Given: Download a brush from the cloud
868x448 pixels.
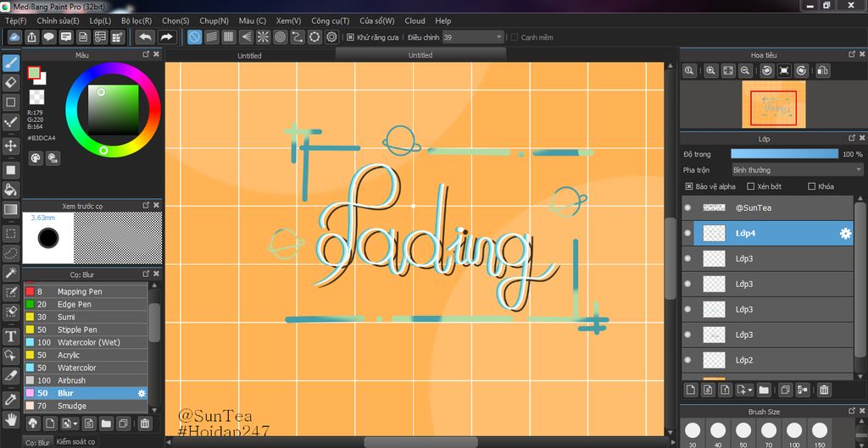Looking at the screenshot, I should click(33, 423).
